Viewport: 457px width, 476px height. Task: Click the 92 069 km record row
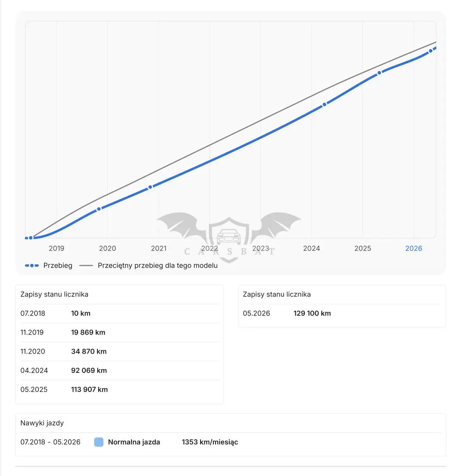click(119, 370)
